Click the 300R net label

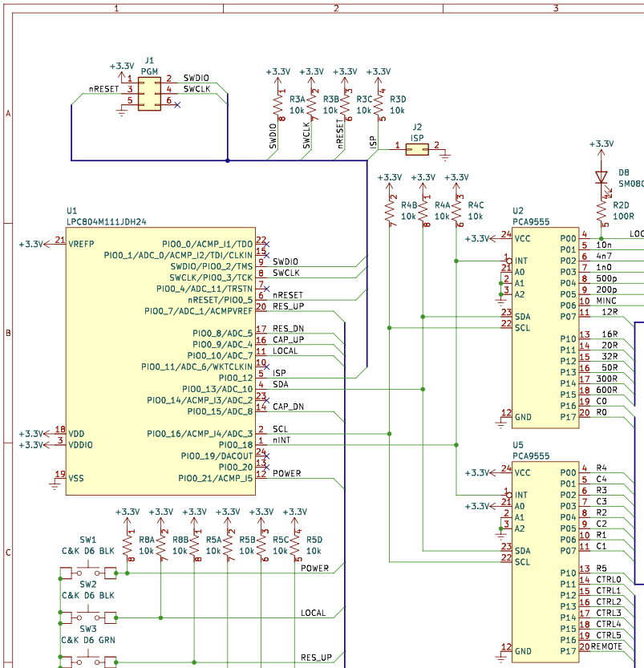(606, 379)
